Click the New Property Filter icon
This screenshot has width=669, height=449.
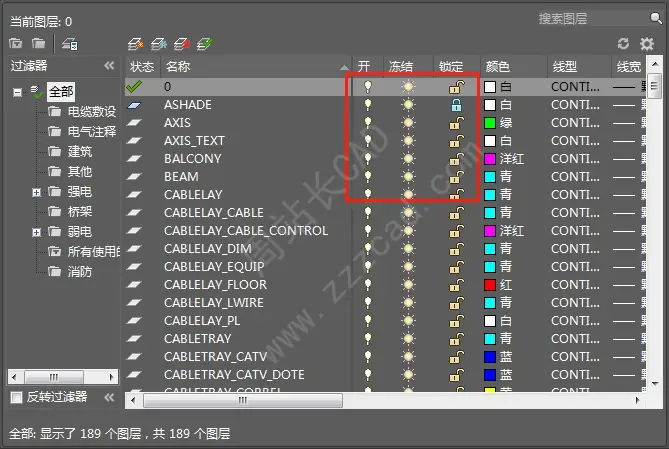(16, 43)
